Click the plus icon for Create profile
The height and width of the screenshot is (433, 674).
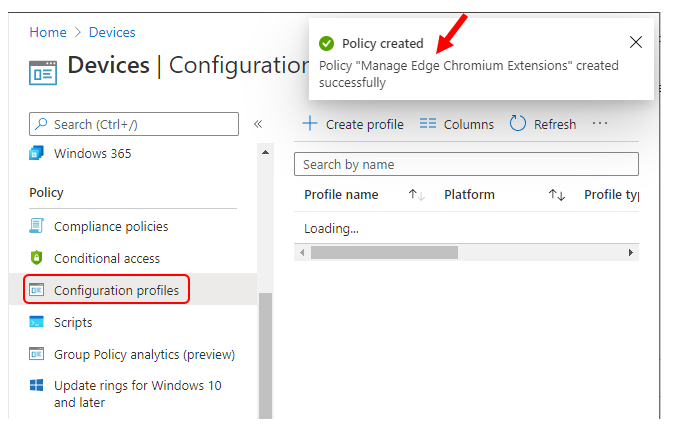pyautogui.click(x=310, y=123)
